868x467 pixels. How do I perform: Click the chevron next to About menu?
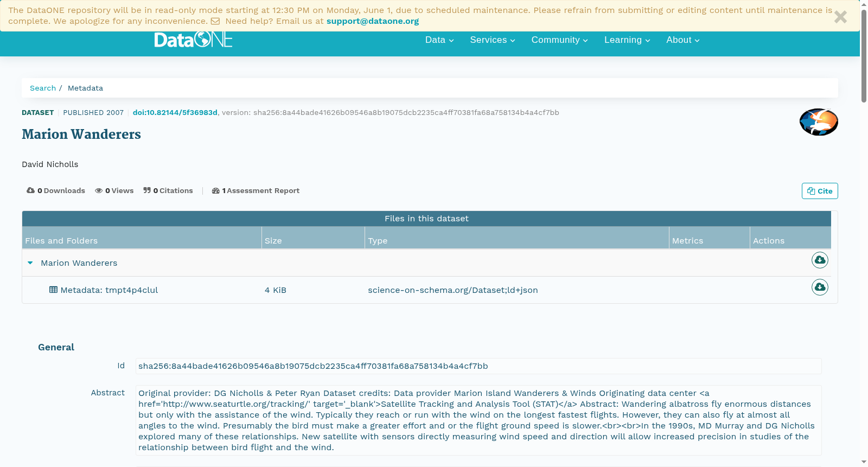[x=697, y=41]
